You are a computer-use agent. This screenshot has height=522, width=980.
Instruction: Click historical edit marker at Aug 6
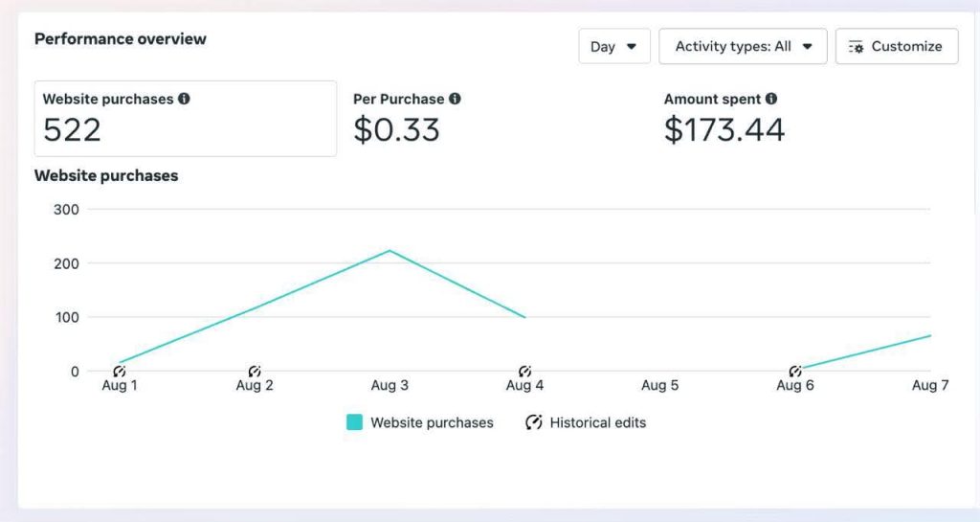pyautogui.click(x=794, y=371)
